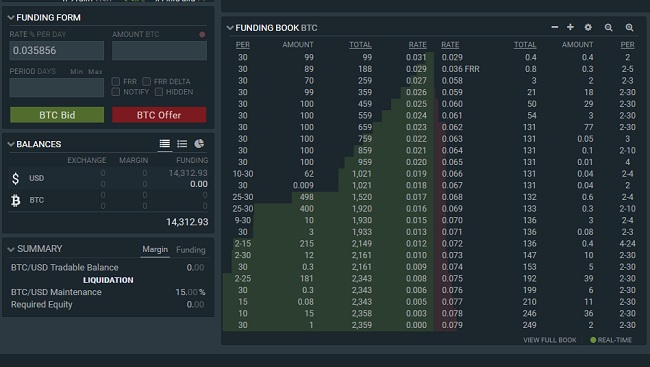Click offer side TOTAL column header
The image size is (650, 367).
[525, 45]
